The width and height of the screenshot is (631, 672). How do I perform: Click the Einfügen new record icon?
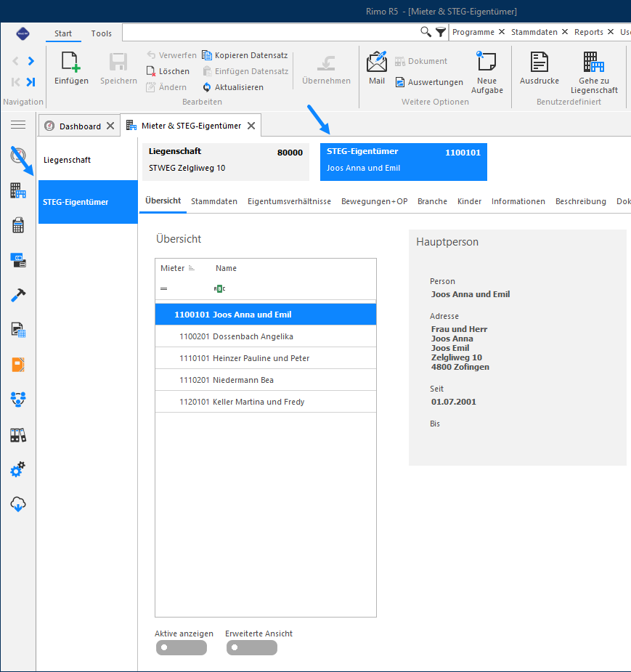click(71, 62)
